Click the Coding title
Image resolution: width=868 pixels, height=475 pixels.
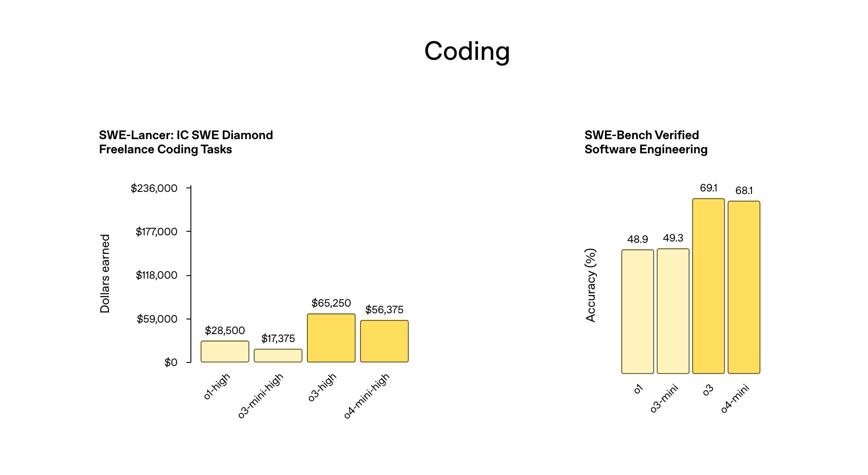pyautogui.click(x=467, y=51)
